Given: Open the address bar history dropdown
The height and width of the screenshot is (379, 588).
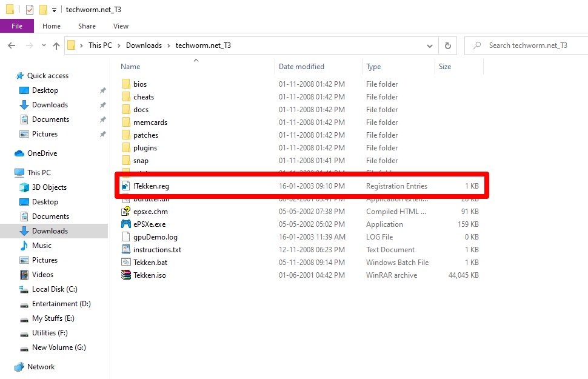Looking at the screenshot, I should [430, 45].
